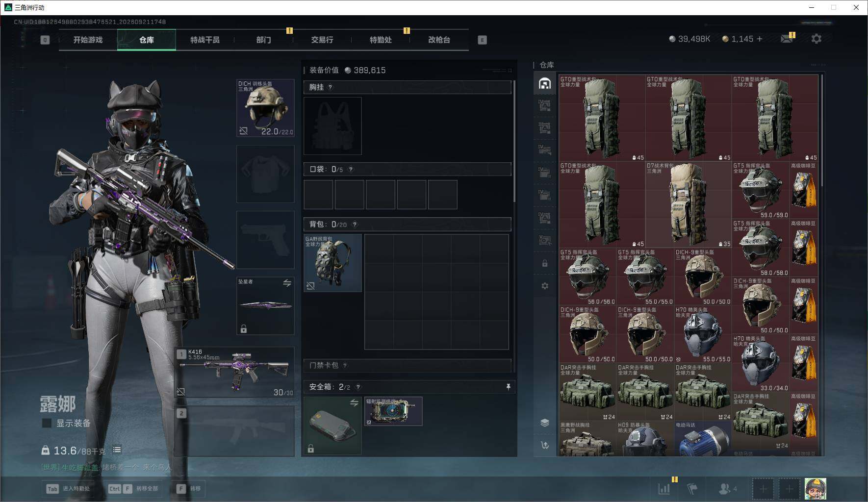Open the weight details list icon beside 13.6
Screen dimensions: 868x502
point(117,450)
